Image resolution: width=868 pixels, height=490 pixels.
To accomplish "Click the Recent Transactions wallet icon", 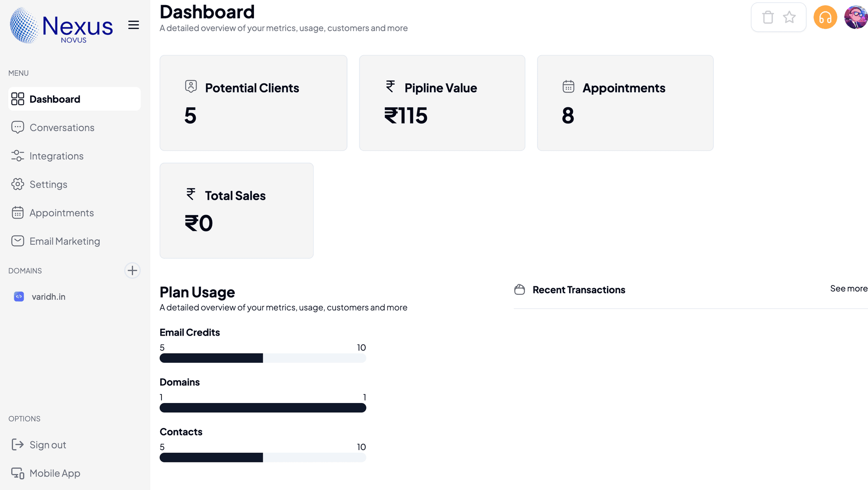I will 520,290.
